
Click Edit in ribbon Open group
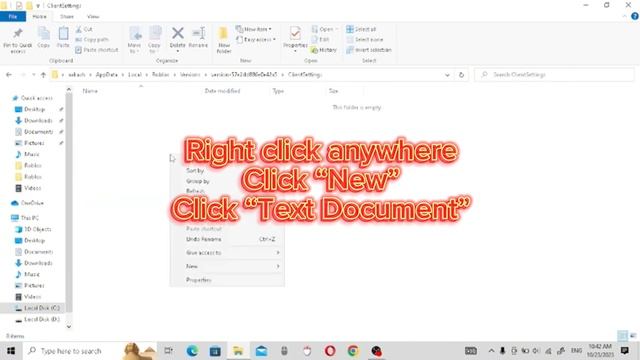320,40
